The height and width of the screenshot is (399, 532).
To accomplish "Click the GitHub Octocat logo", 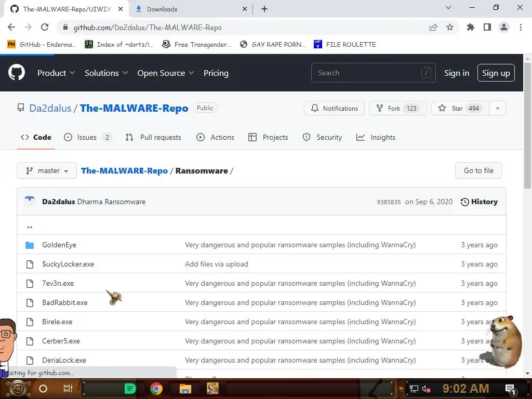I will 17,72.
